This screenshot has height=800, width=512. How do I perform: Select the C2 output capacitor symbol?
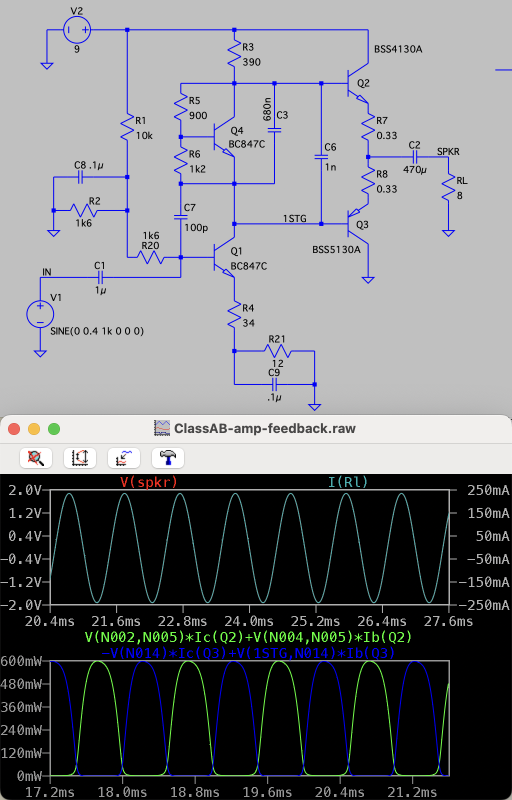click(x=415, y=157)
